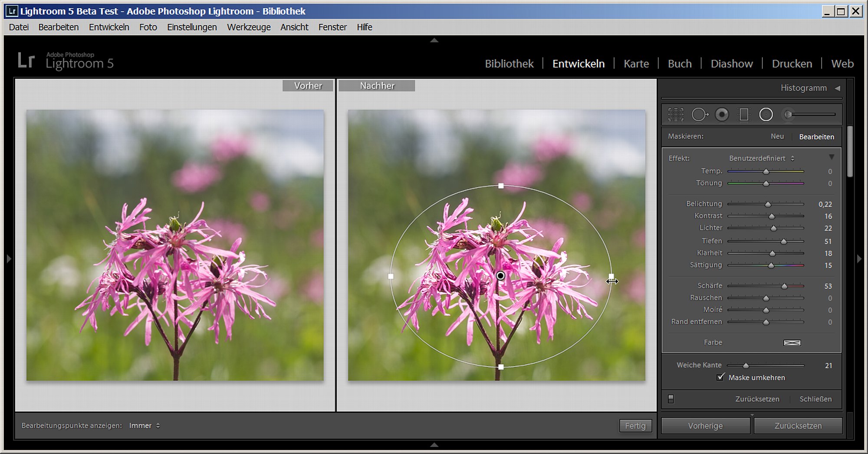
Task: Hide the top module picker panel
Action: (434, 40)
